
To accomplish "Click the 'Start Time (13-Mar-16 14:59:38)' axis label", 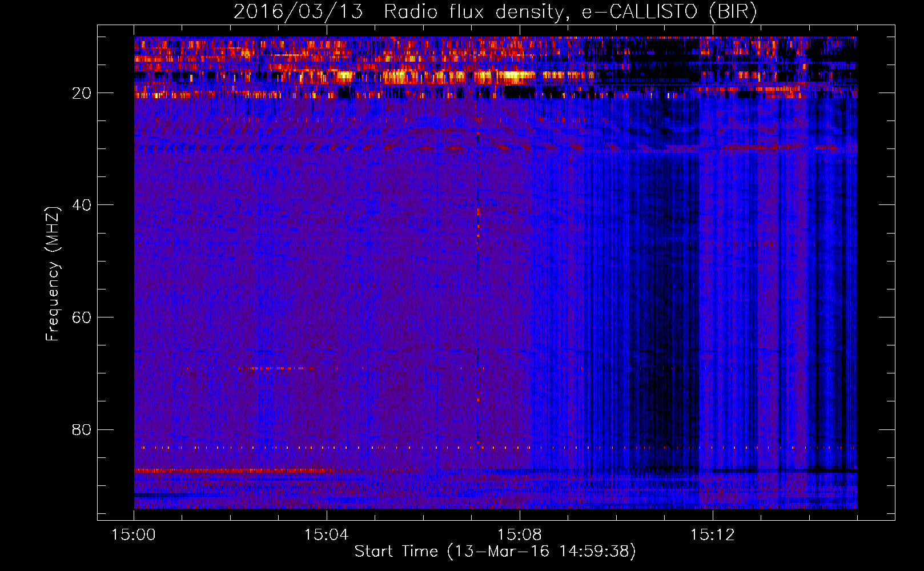I will click(x=495, y=552).
